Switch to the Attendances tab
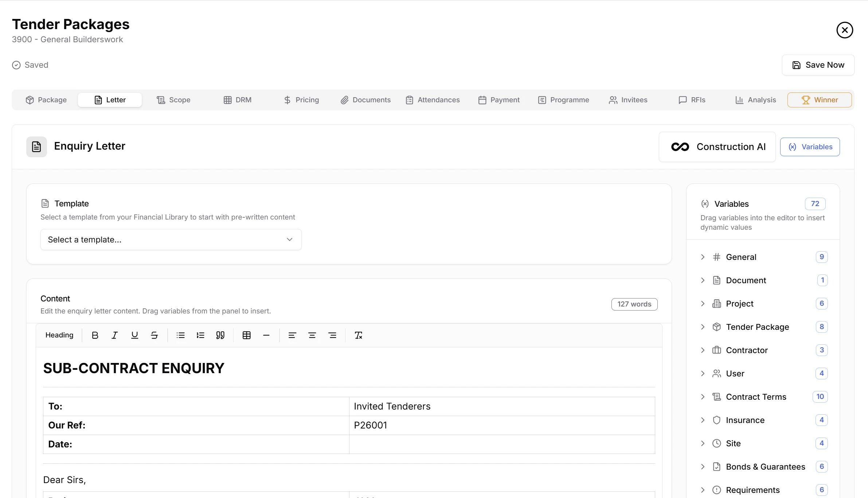868x498 pixels. (433, 99)
